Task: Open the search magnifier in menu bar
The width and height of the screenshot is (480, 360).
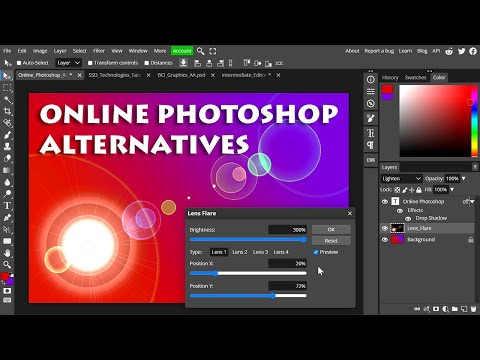Action: 200,51
